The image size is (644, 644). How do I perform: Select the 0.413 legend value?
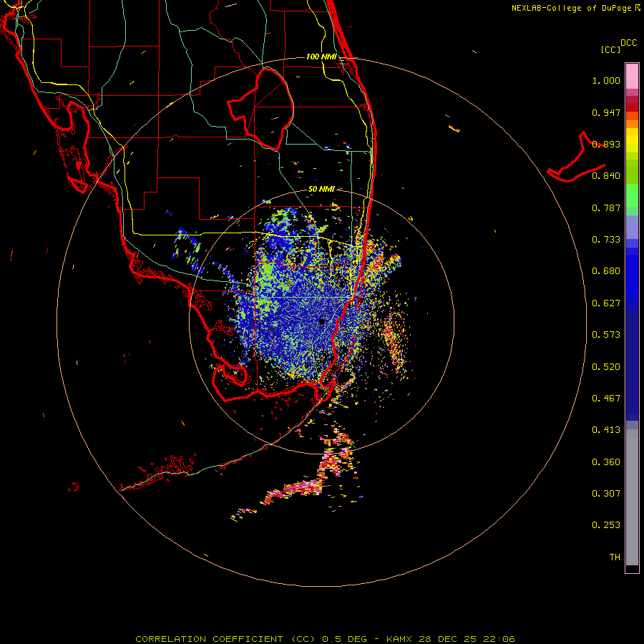(x=606, y=430)
